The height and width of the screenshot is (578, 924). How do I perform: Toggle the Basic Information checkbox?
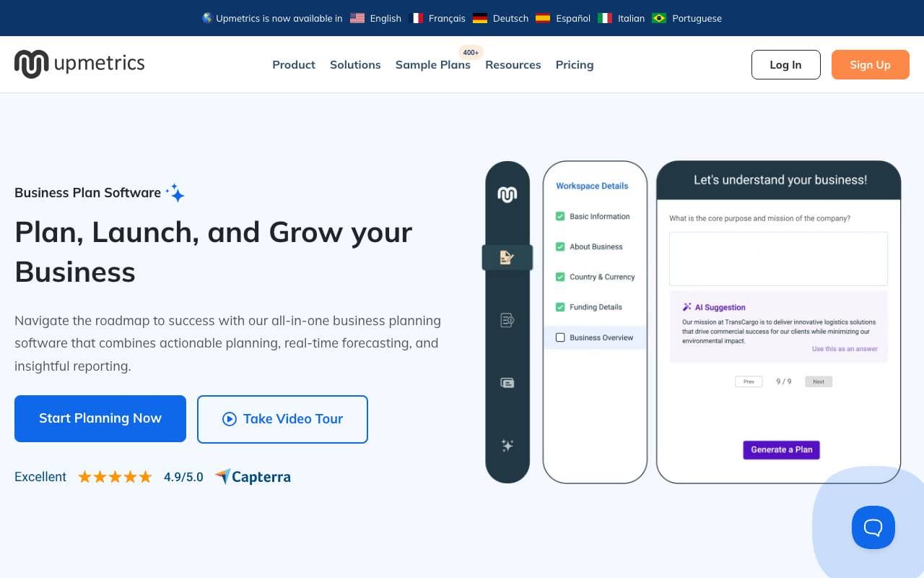[x=560, y=216]
